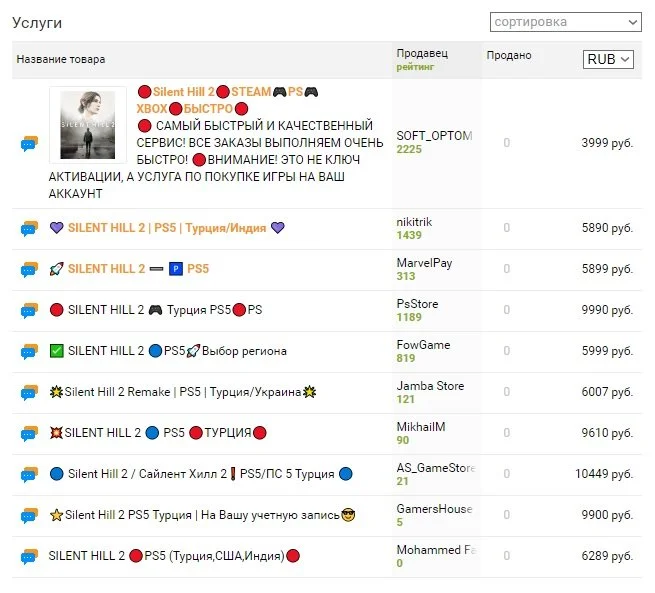Open chat icon for FowGame listing
Image resolution: width=655 pixels, height=593 pixels.
pos(29,351)
